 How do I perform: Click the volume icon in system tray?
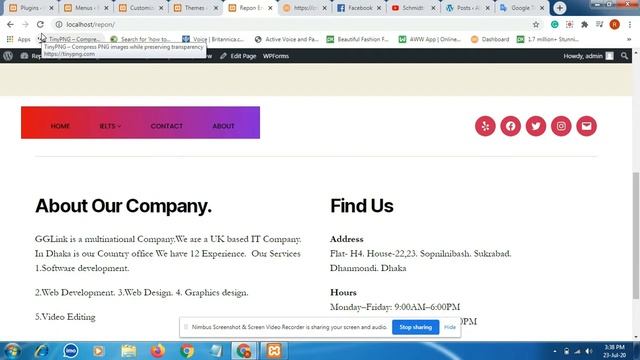(x=588, y=351)
